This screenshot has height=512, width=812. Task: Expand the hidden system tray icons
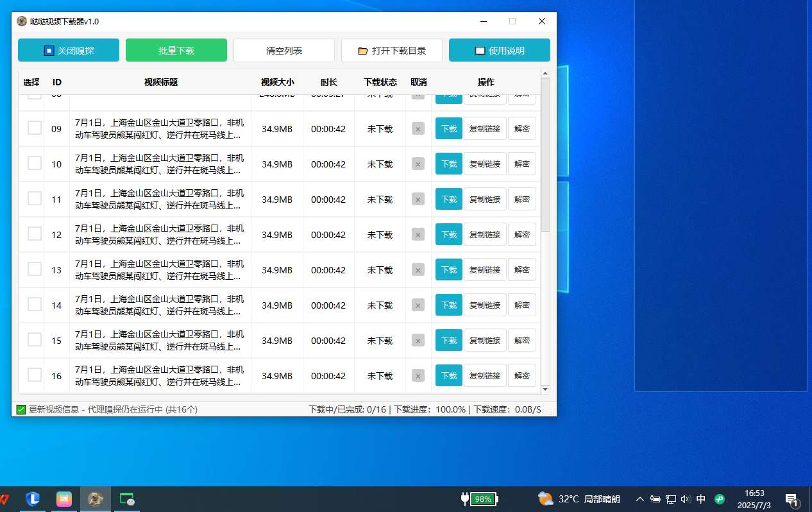pyautogui.click(x=639, y=499)
